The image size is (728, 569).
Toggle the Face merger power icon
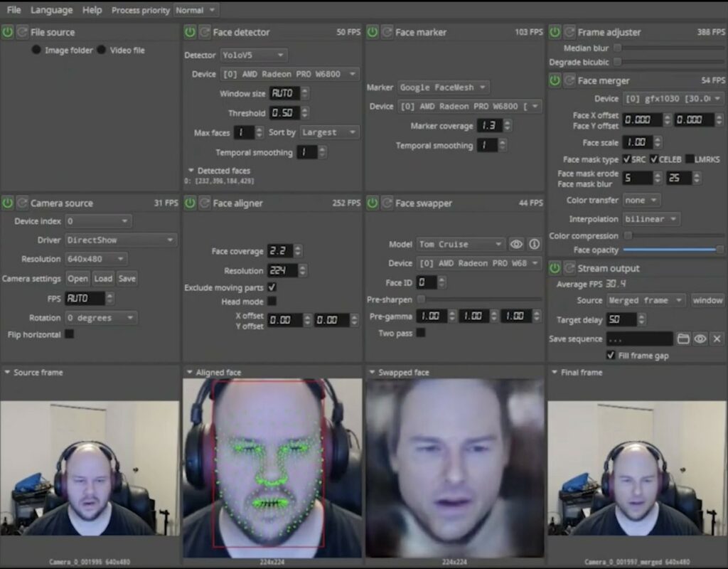pyautogui.click(x=555, y=80)
